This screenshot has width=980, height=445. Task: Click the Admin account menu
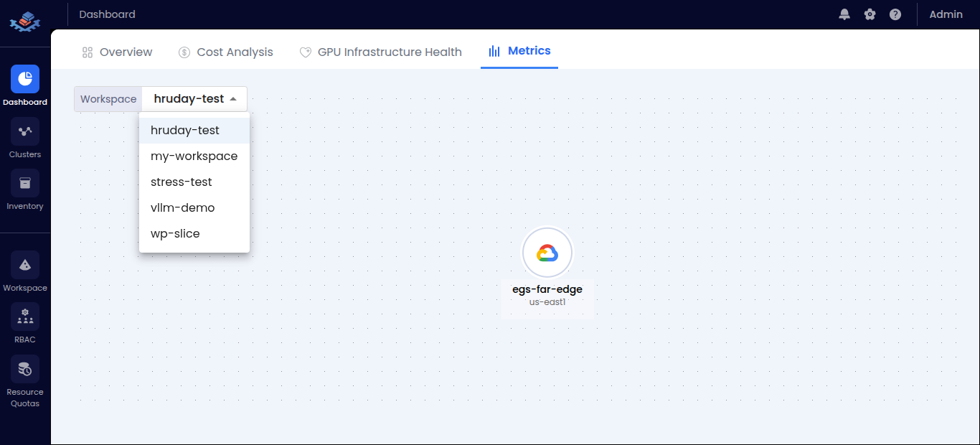pos(946,14)
